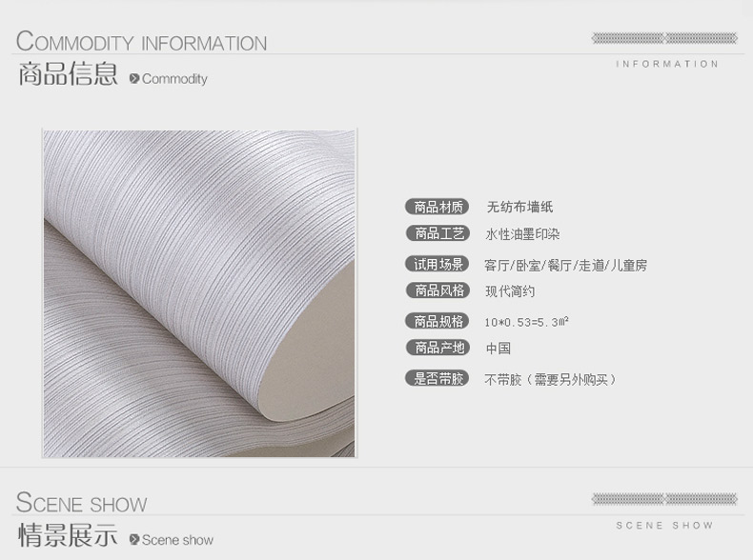This screenshot has height=560, width=753.
Task: Select the 商品工艺 label badge
Action: tap(438, 233)
